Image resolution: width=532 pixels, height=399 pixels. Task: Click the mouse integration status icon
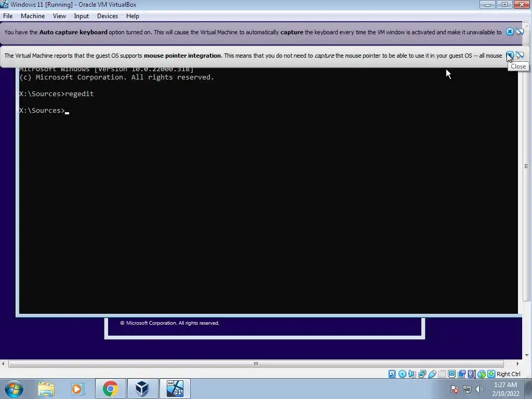point(481,374)
